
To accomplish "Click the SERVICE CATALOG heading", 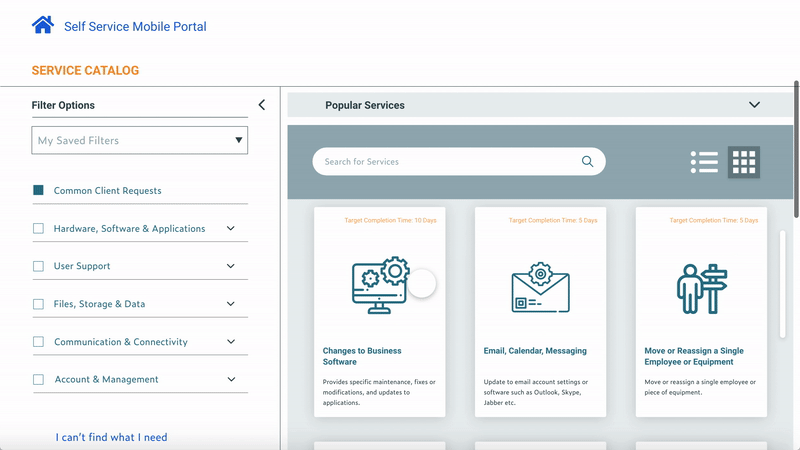I will point(85,70).
